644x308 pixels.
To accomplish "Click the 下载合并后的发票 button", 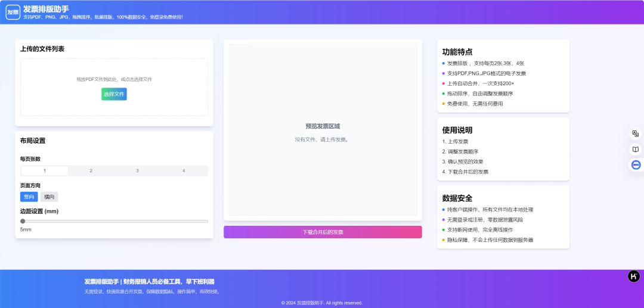I will click(323, 232).
